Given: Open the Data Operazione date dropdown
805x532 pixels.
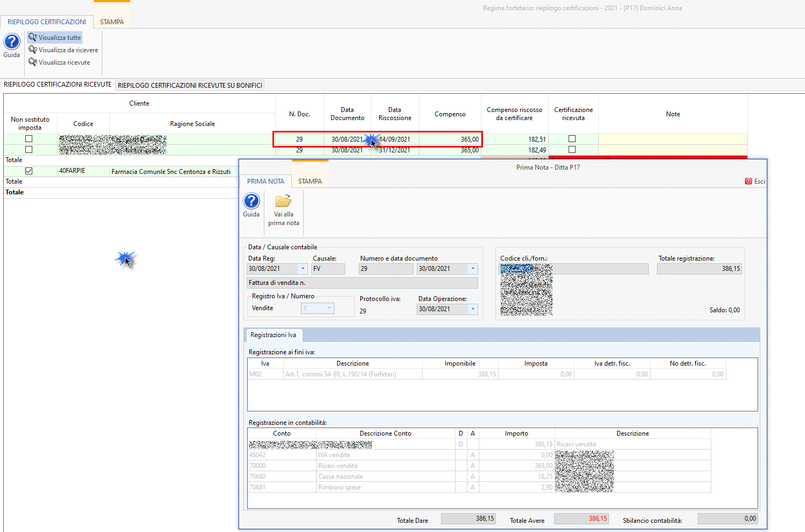Looking at the screenshot, I should tap(473, 309).
